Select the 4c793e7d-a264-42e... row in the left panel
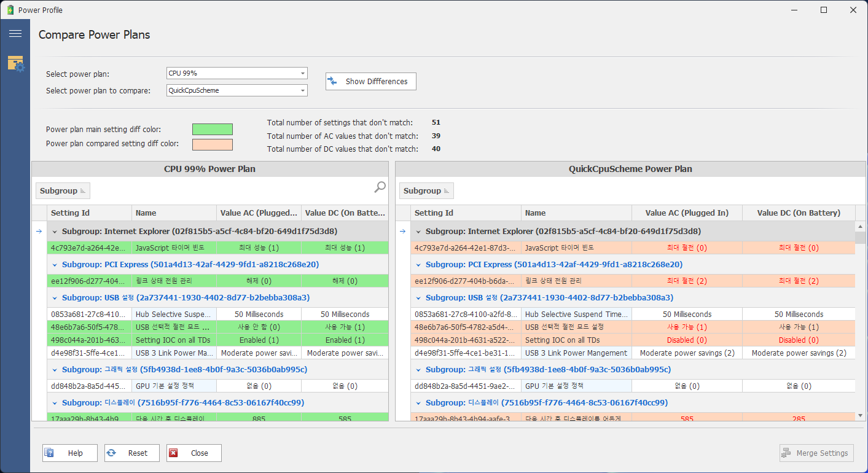 point(217,248)
